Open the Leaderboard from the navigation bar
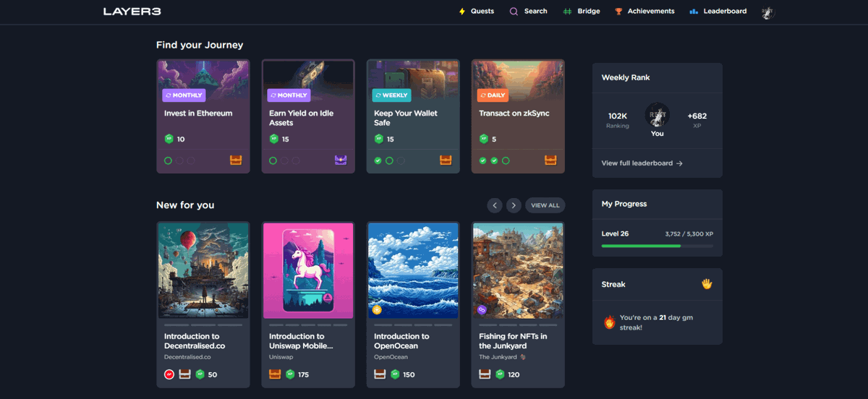Screen dimensions: 868x399 (x=718, y=12)
